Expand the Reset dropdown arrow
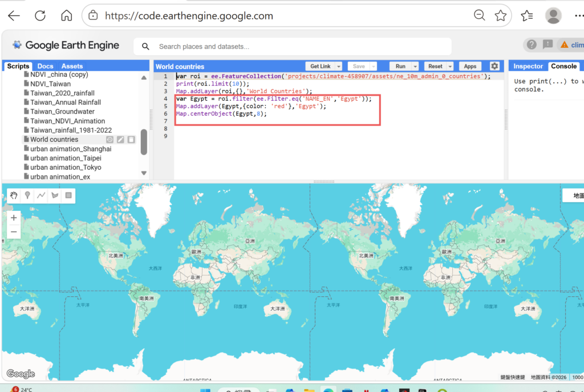The width and height of the screenshot is (584, 392). coord(450,67)
